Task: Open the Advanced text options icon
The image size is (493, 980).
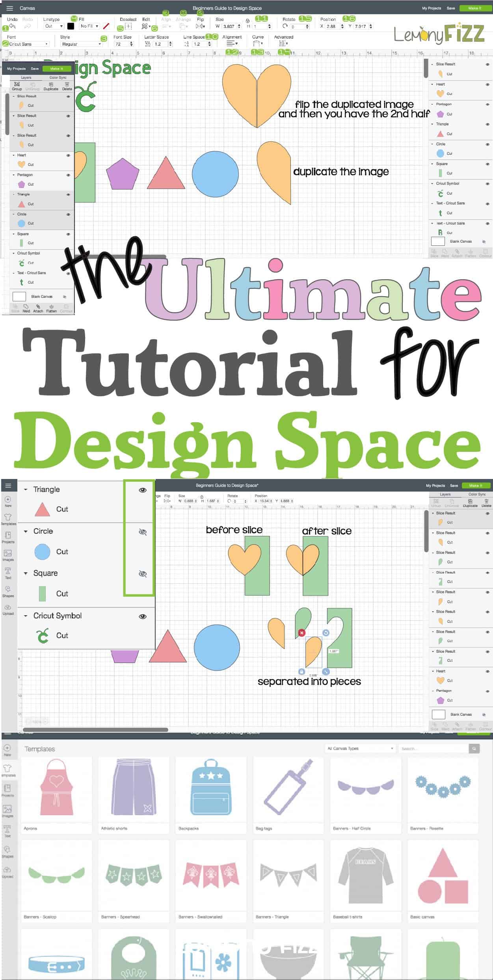Action: (283, 44)
